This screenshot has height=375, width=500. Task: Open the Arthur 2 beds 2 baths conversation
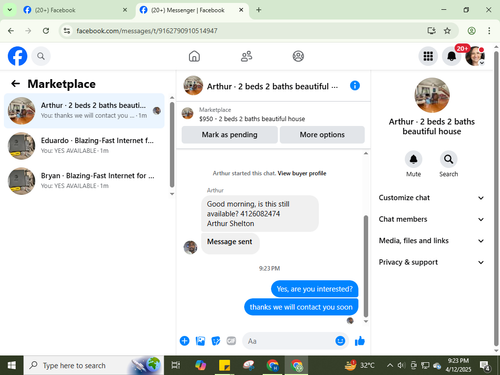click(x=84, y=111)
